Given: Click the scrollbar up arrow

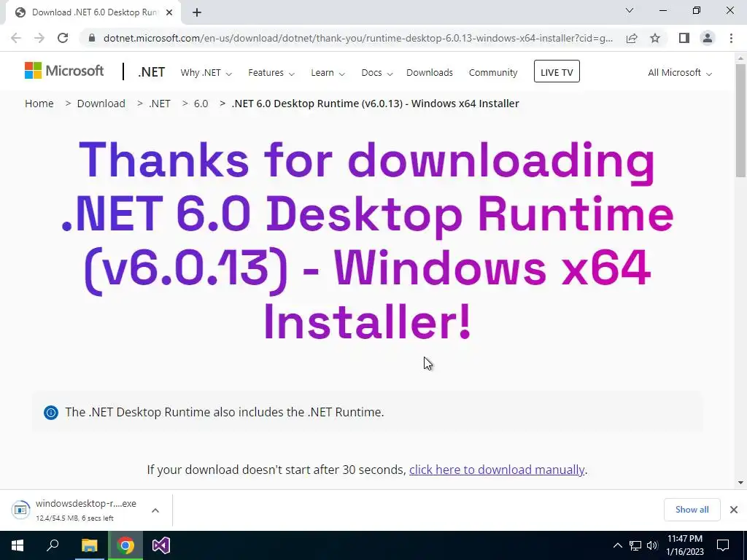Looking at the screenshot, I should point(740,58).
